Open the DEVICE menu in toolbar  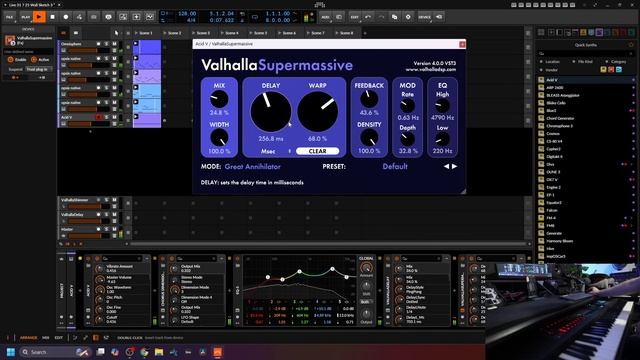[x=424, y=17]
